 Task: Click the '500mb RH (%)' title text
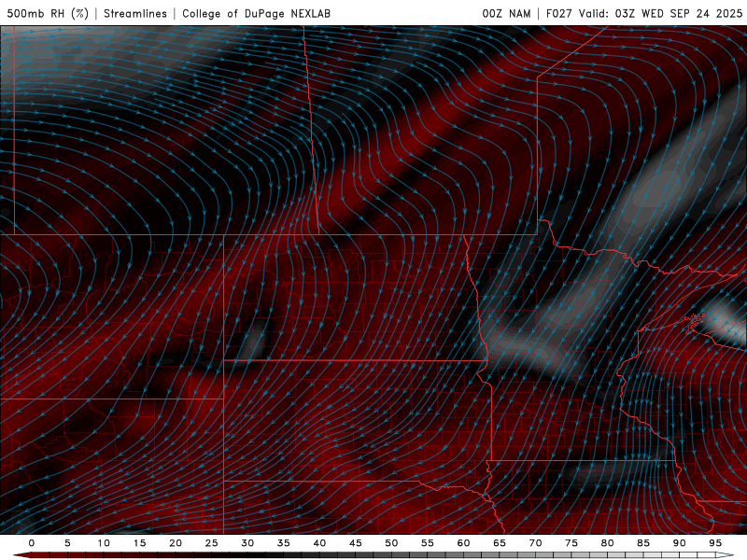[48, 13]
